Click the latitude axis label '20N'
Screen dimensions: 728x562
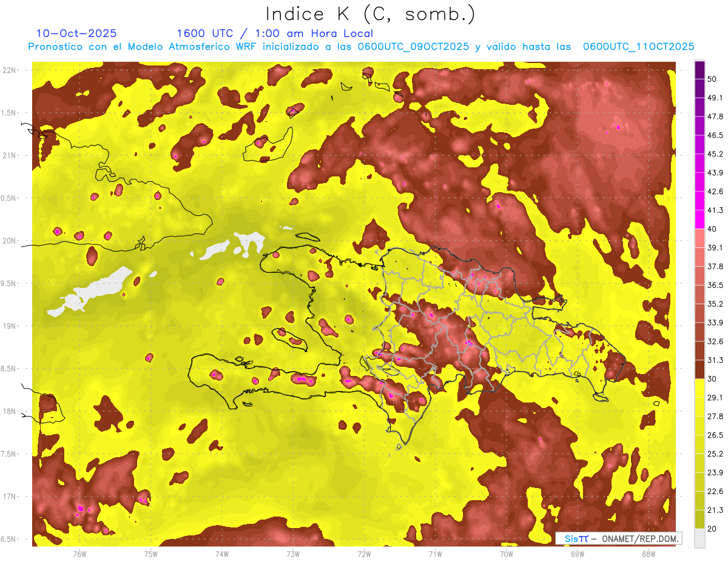(9, 241)
